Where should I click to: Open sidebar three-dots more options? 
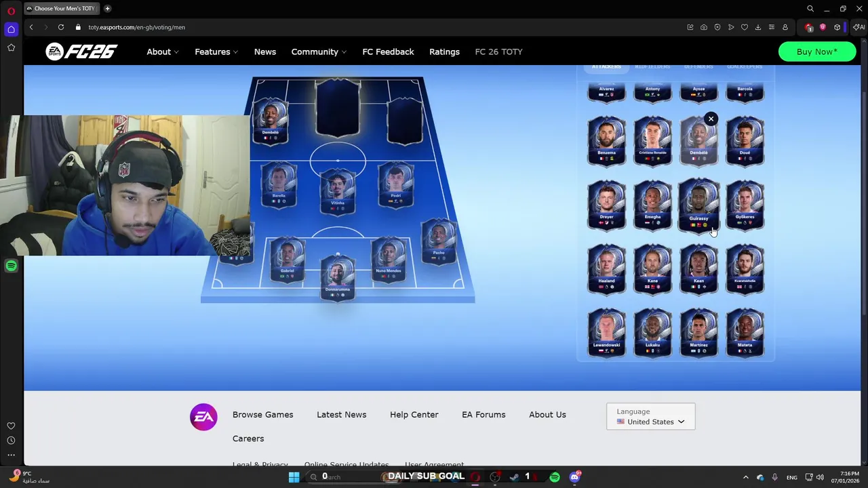tap(11, 455)
